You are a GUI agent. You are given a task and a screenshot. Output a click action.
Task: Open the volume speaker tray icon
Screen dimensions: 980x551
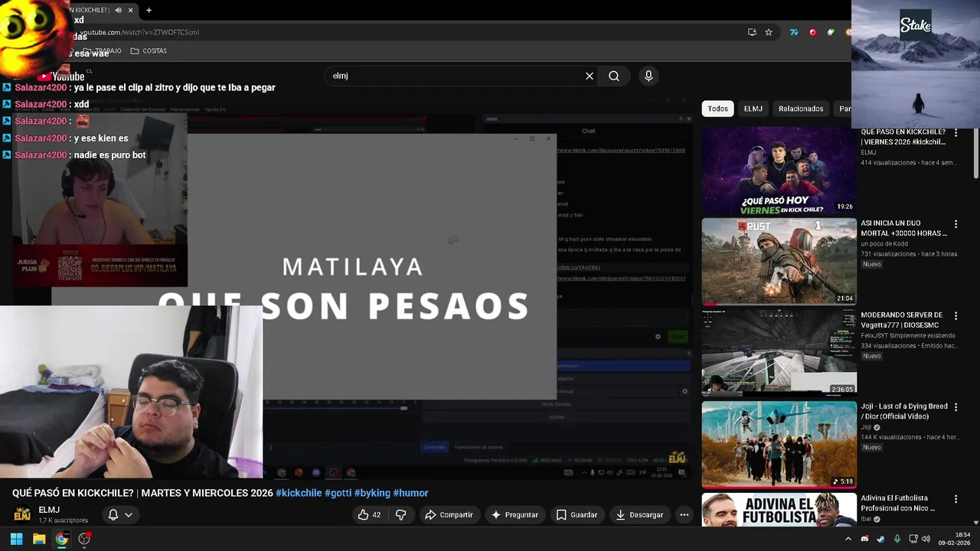(926, 539)
